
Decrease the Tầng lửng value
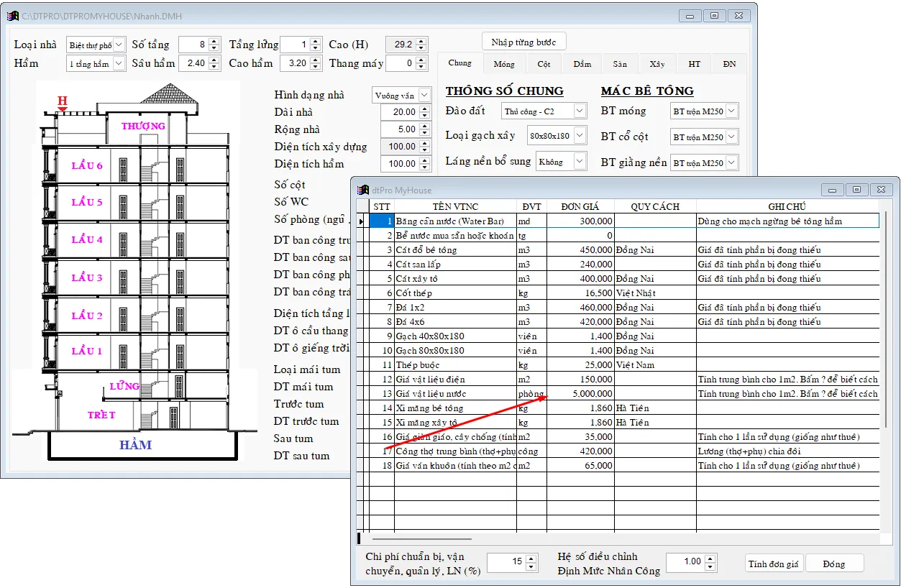coord(314,48)
